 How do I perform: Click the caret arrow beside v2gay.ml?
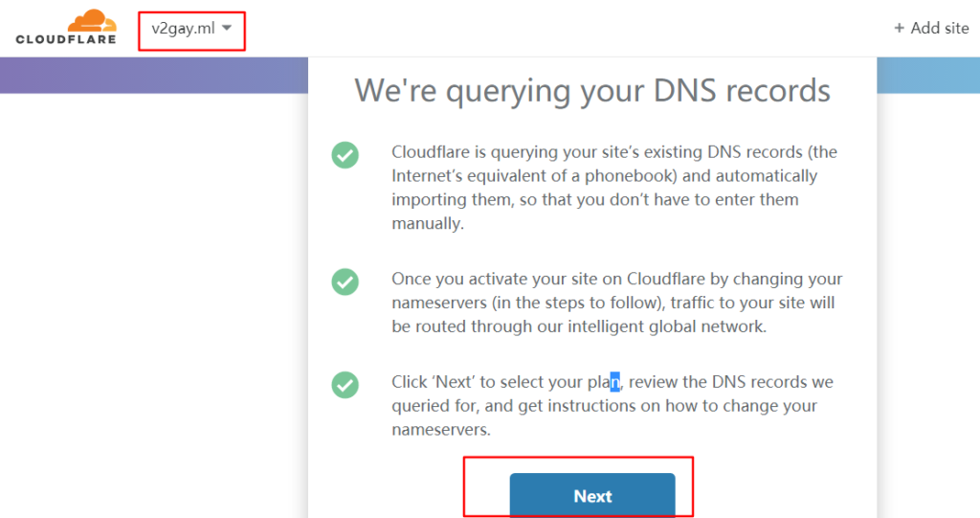(227, 29)
